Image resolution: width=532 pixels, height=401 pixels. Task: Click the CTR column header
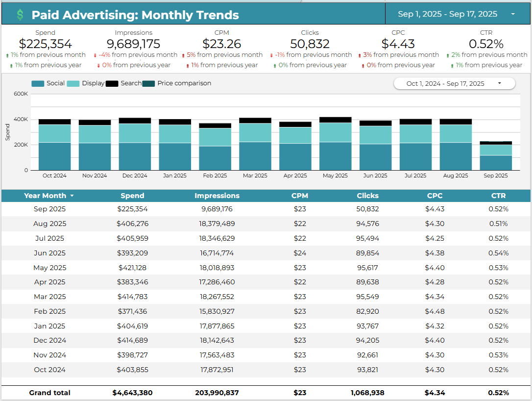[498, 196]
